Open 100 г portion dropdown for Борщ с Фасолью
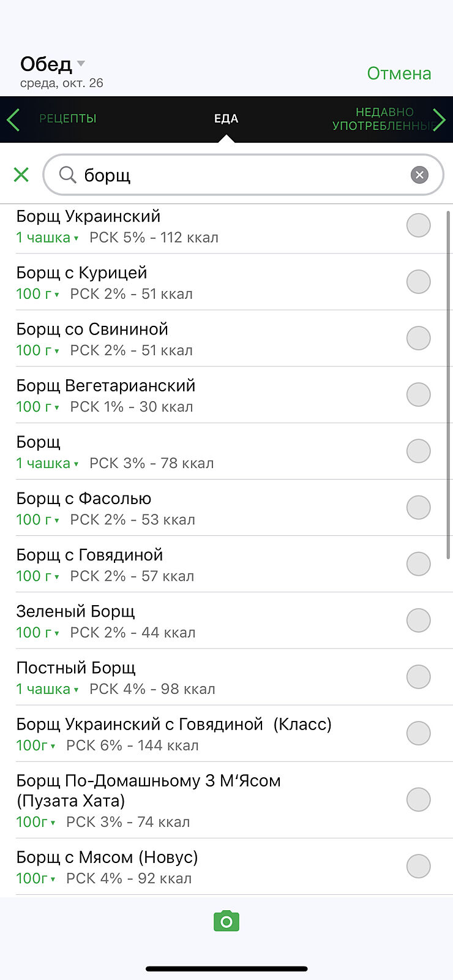 [x=37, y=519]
